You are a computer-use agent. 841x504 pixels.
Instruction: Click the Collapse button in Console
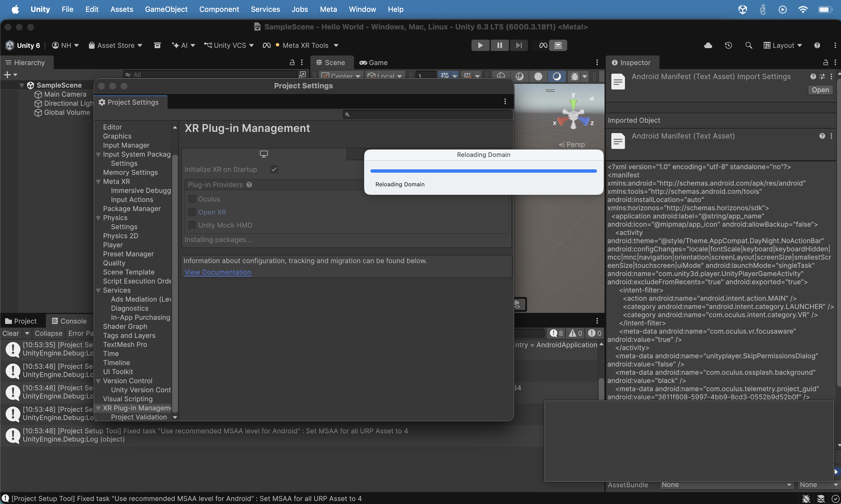49,333
